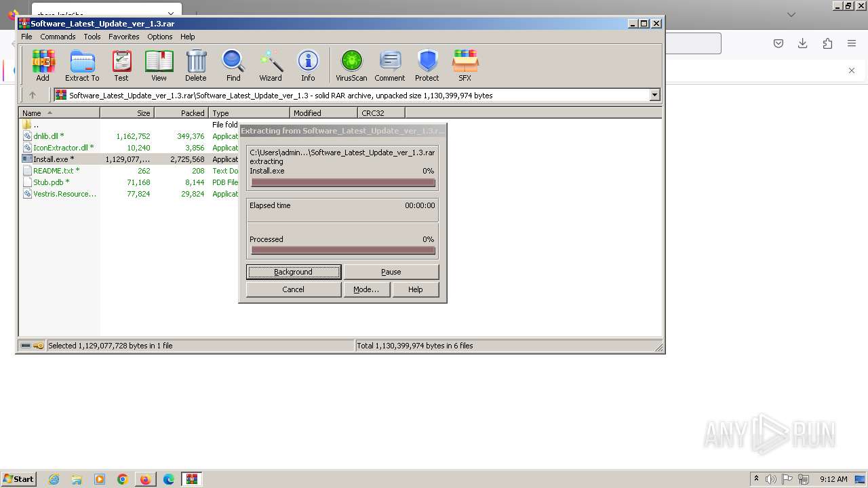Viewport: 868px width, 488px height.
Task: Show hidden tray icons arrow
Action: [756, 479]
